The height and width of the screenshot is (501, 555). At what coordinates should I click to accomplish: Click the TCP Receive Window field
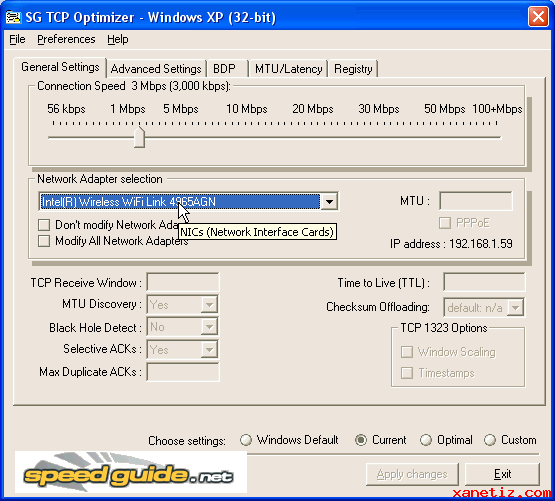coord(183,282)
